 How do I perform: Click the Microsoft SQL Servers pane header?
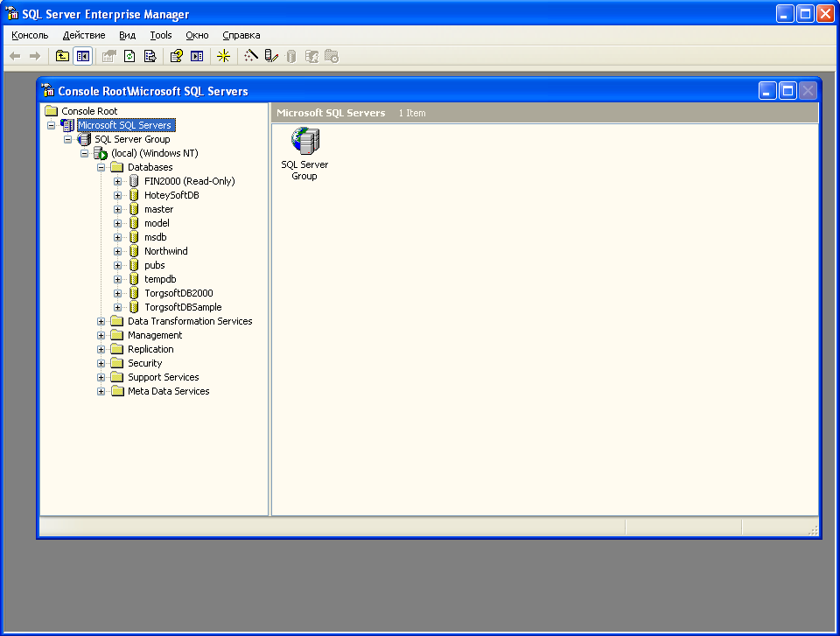point(331,113)
